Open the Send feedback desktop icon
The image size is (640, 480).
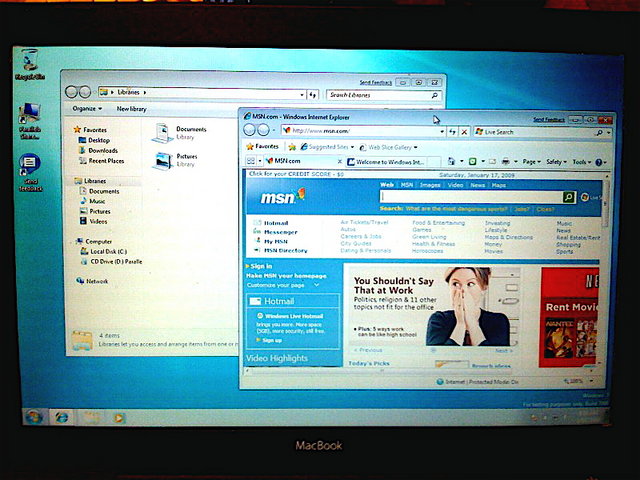(x=29, y=172)
